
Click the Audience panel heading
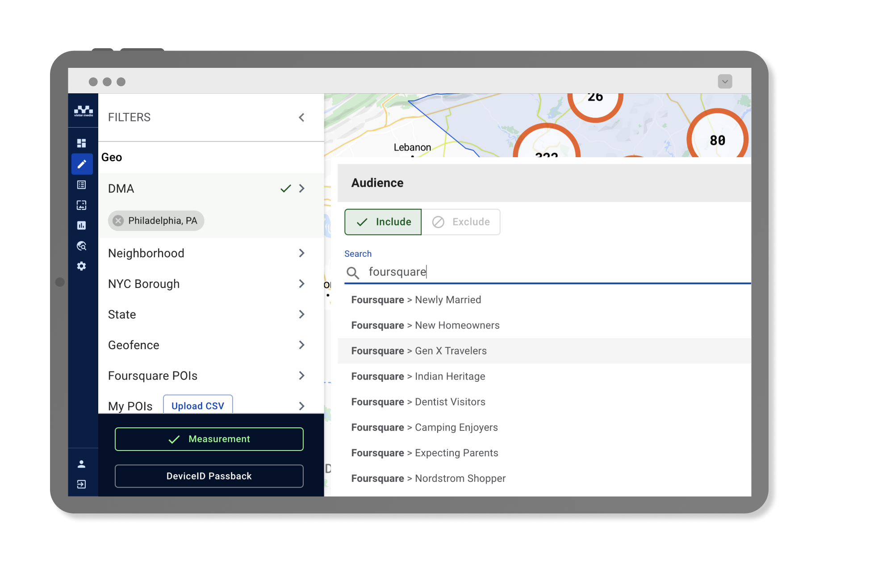377,183
